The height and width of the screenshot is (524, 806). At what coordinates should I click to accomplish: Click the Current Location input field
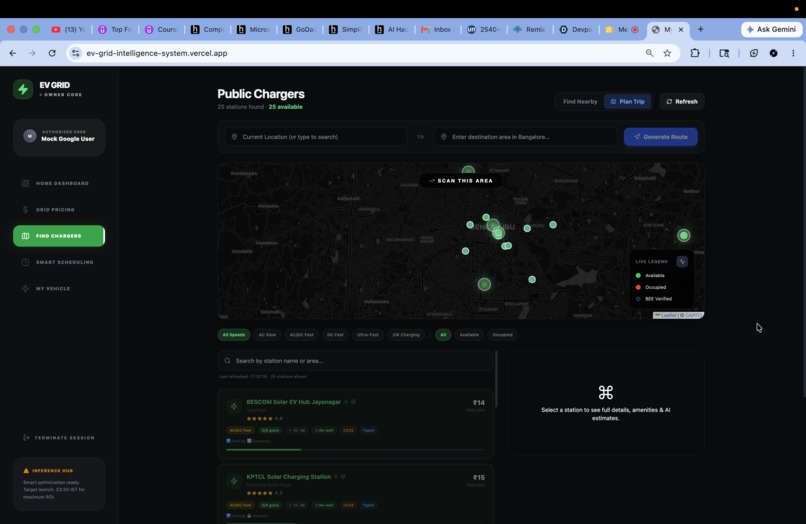tap(315, 137)
